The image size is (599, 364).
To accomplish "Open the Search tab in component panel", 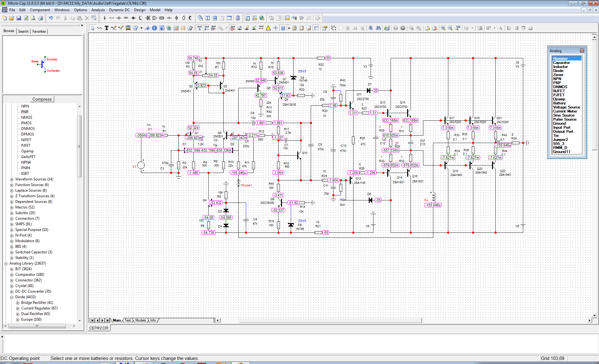I will tap(23, 31).
